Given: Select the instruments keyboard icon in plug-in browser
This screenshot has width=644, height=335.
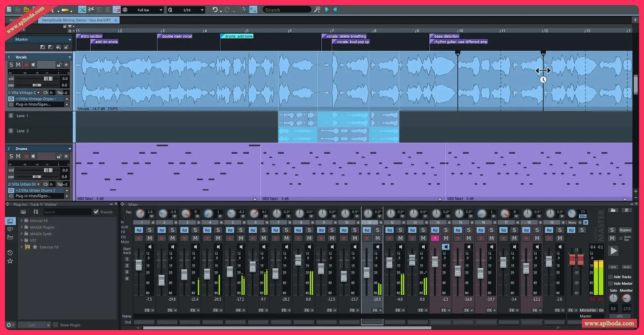Looking at the screenshot, I should pos(23,212).
